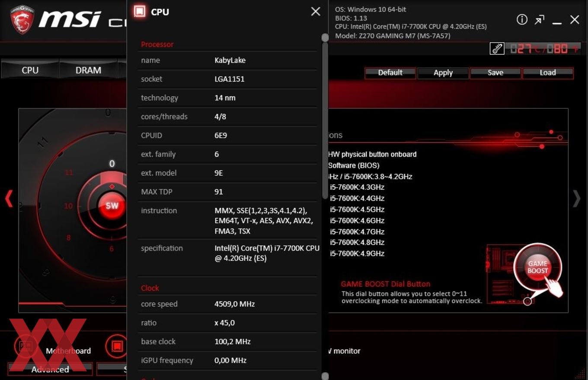Click the temperature readout display
588x380 pixels.
[x=544, y=48]
